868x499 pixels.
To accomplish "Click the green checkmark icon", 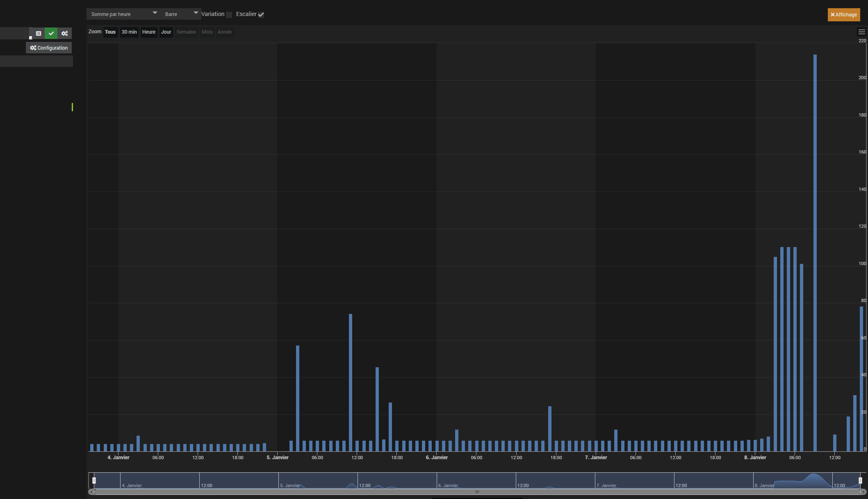I will point(51,34).
